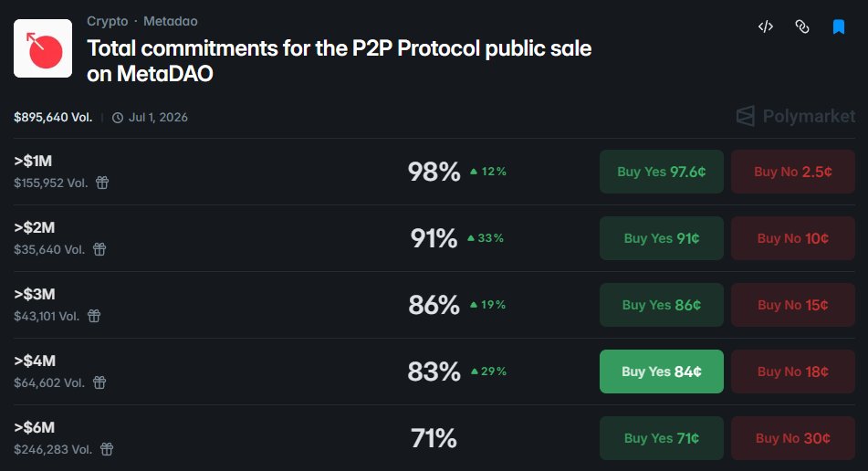
Task: Click the gift icon for >$1M
Action: point(102,183)
